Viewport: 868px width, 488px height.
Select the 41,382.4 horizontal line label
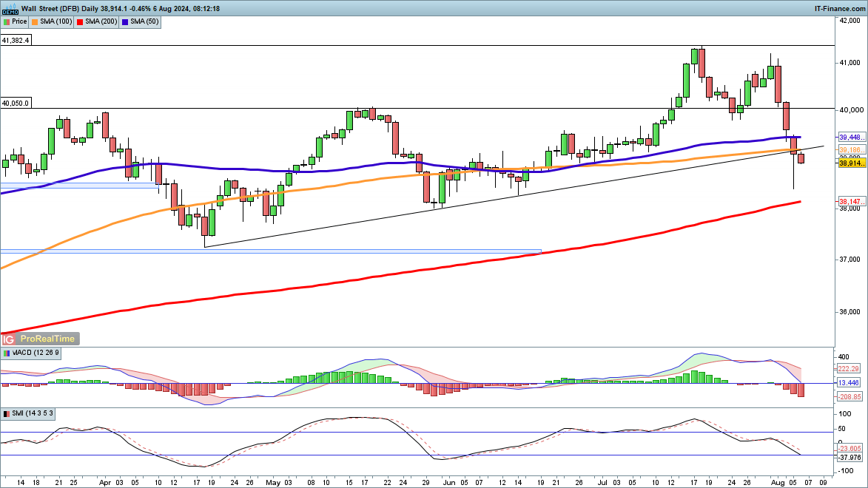tap(16, 41)
